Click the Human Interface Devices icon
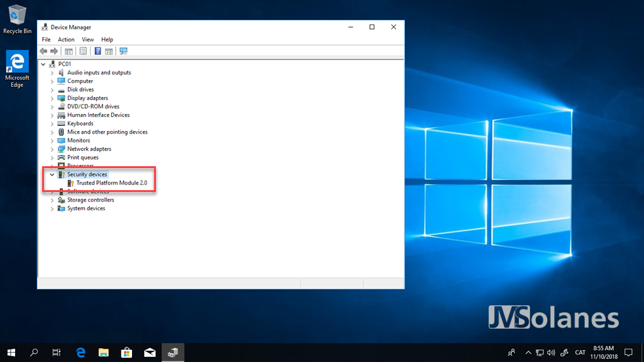 (61, 115)
